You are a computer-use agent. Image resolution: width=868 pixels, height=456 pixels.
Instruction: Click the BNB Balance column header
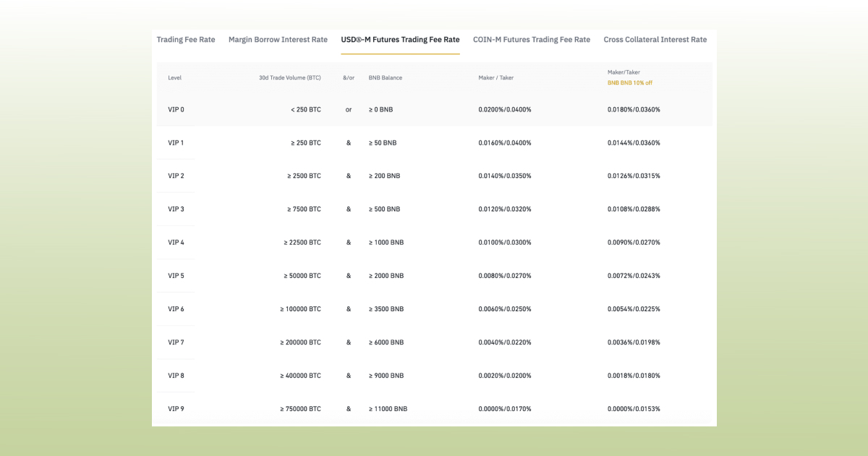tap(384, 77)
